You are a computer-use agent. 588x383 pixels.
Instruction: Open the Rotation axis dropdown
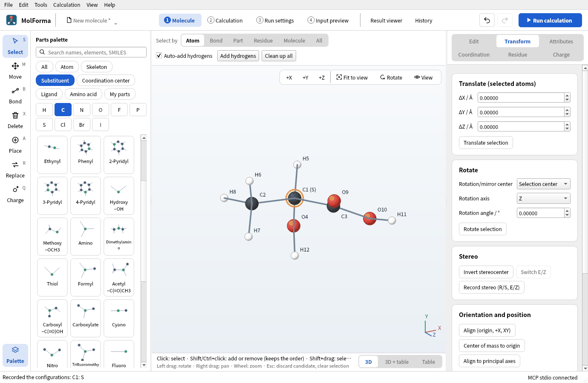[x=544, y=198]
